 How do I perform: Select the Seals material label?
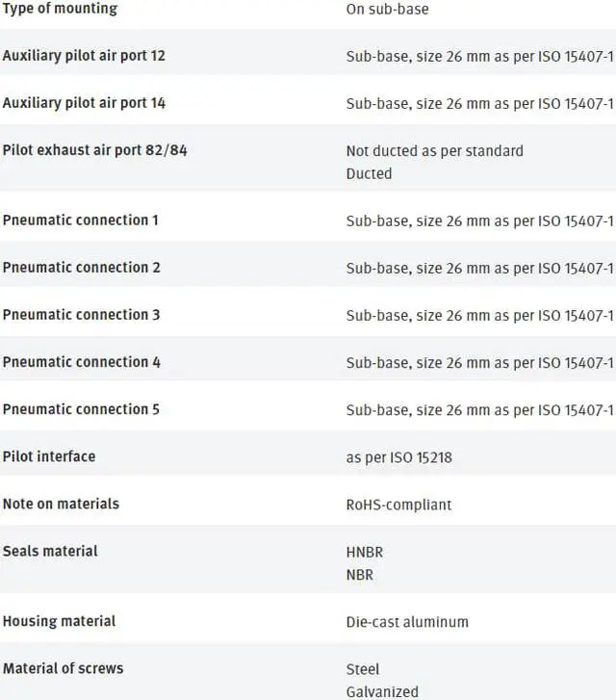pyautogui.click(x=50, y=552)
